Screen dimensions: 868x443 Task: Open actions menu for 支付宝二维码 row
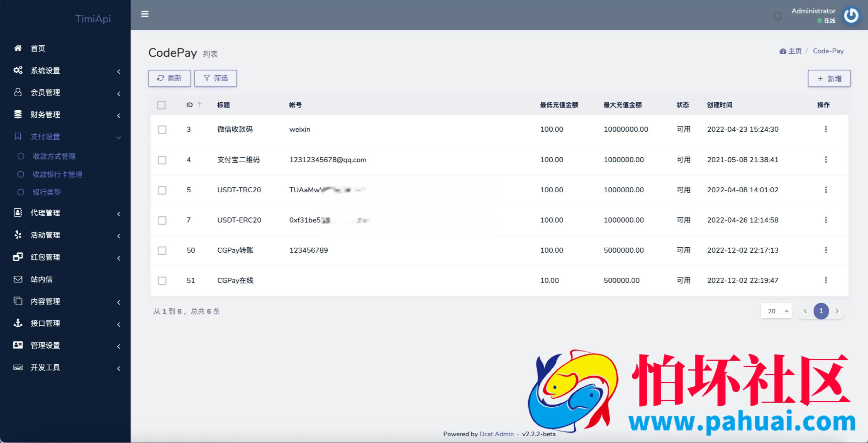[826, 159]
